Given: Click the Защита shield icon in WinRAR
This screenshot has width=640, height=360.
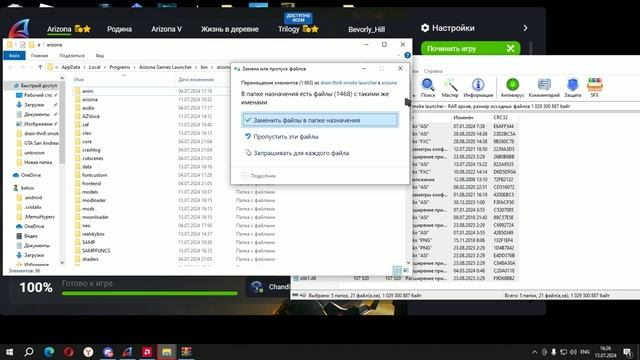Looking at the screenshot, I should 573,87.
